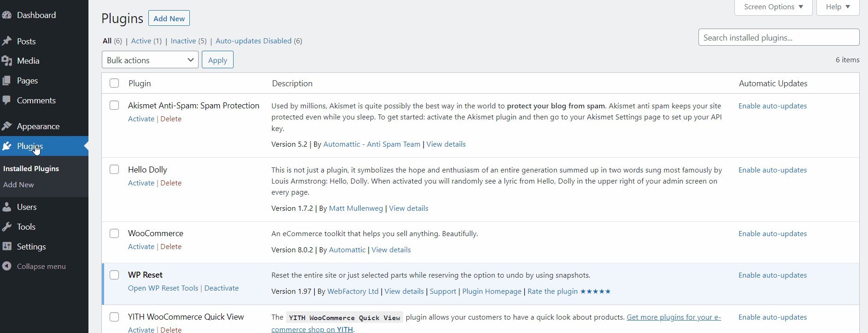
Task: Filter plugins by Inactive
Action: tap(183, 41)
